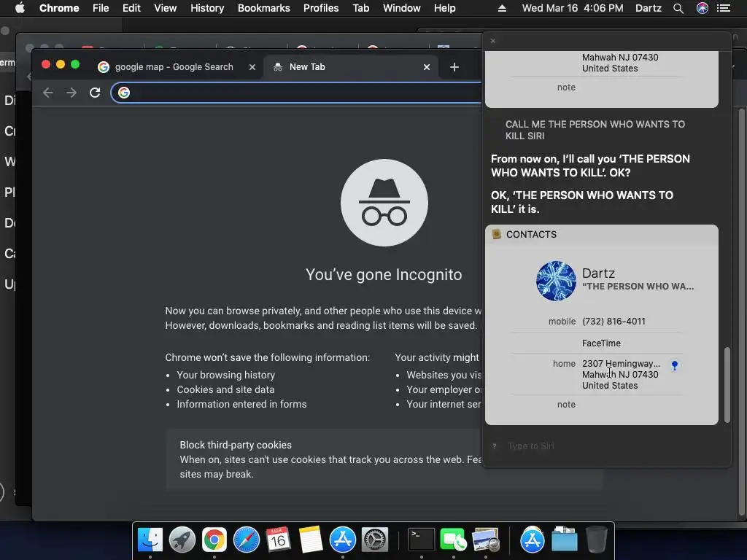Click the Dartz contact name
This screenshot has width=747, height=560.
coord(598,273)
